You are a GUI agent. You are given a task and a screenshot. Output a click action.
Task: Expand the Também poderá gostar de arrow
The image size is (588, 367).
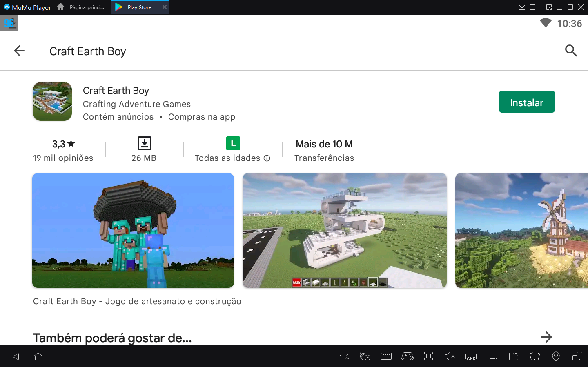546,337
